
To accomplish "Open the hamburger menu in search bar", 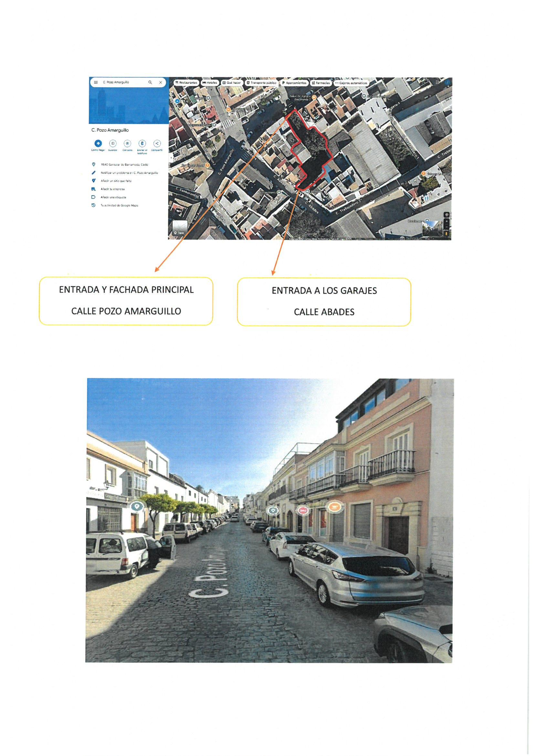I will pos(96,82).
